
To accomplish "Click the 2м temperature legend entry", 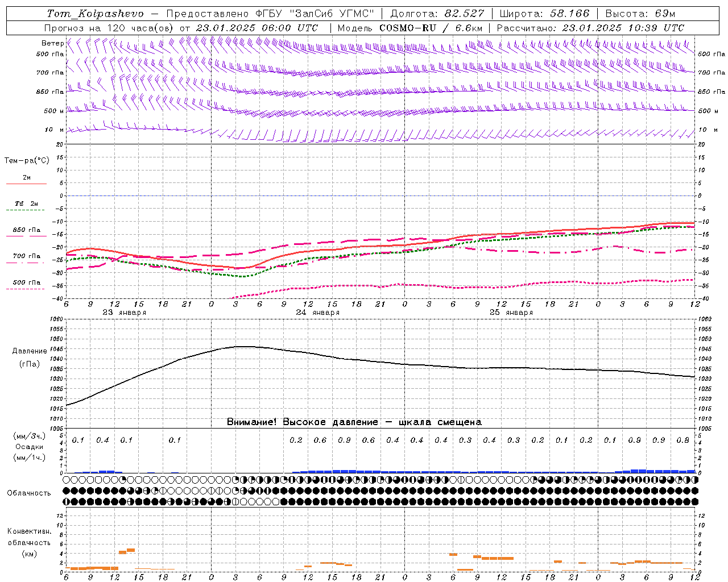I will (27, 178).
